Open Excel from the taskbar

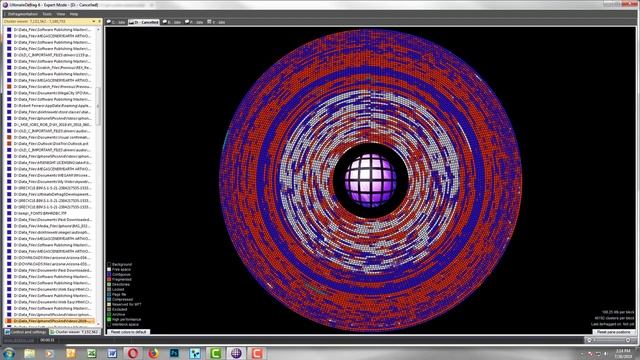pos(91,353)
